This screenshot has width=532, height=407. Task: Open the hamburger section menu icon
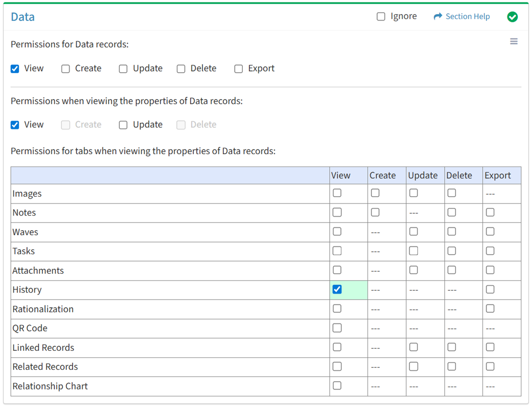(513, 41)
